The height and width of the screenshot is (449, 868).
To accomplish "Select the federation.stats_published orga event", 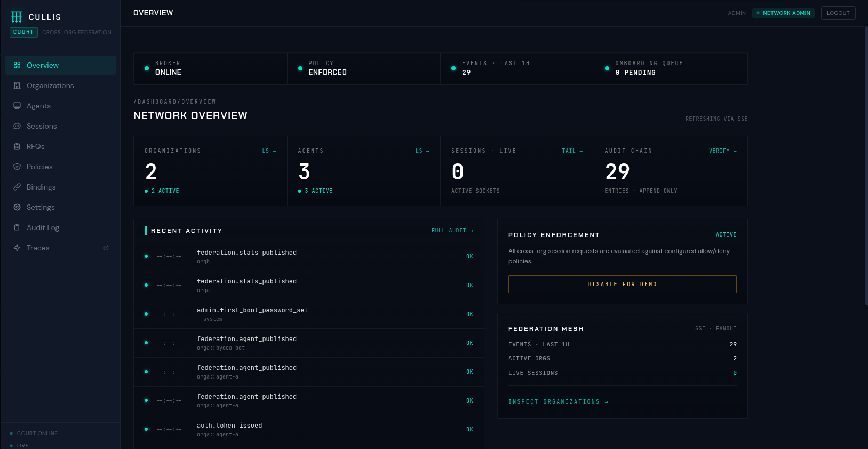I will pyautogui.click(x=309, y=285).
